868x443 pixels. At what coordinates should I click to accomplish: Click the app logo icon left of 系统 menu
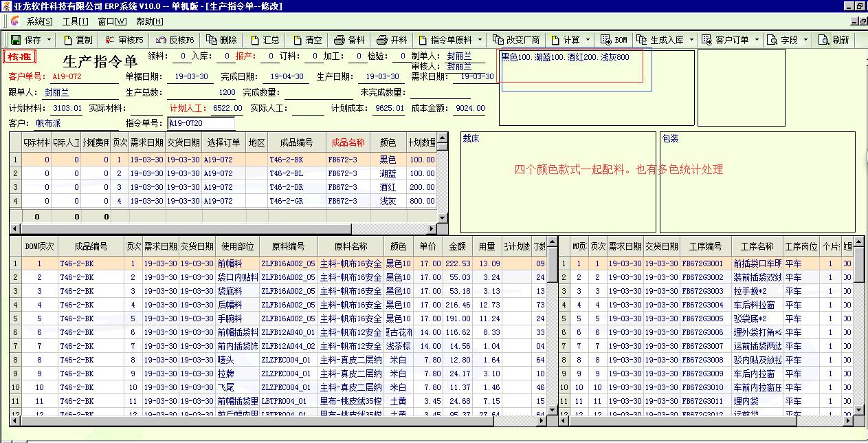[x=14, y=21]
